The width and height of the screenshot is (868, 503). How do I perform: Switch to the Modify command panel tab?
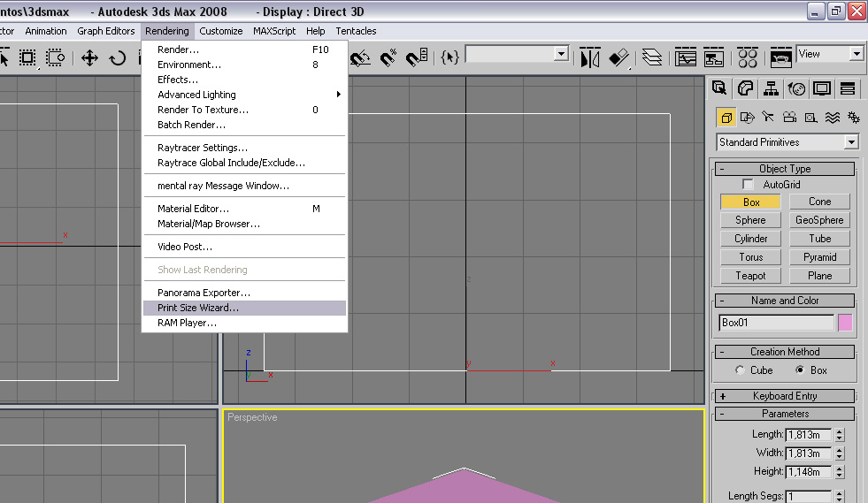(x=745, y=88)
